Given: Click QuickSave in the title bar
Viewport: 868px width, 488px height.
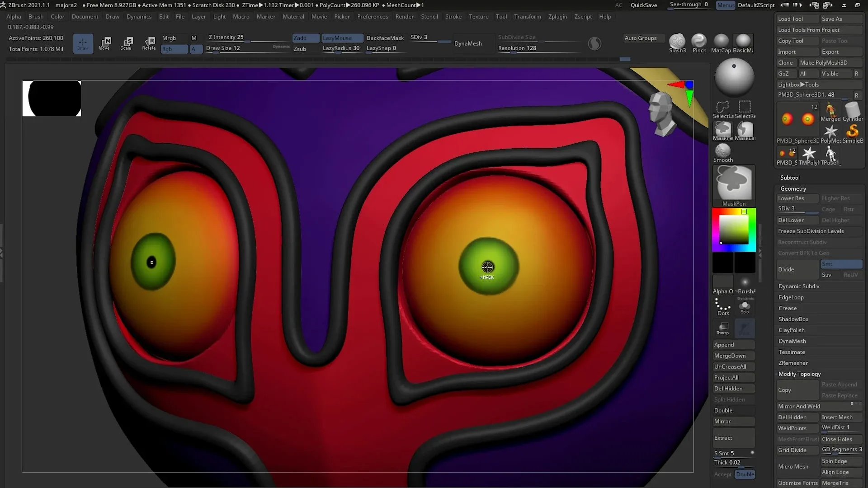Looking at the screenshot, I should (644, 5).
